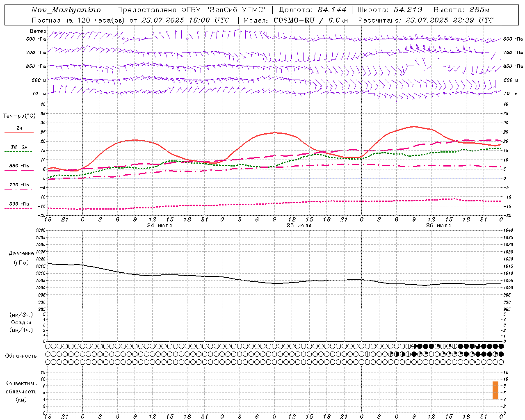Click the Давление pressure panel label
The width and height of the screenshot is (525, 420).
(x=21, y=253)
